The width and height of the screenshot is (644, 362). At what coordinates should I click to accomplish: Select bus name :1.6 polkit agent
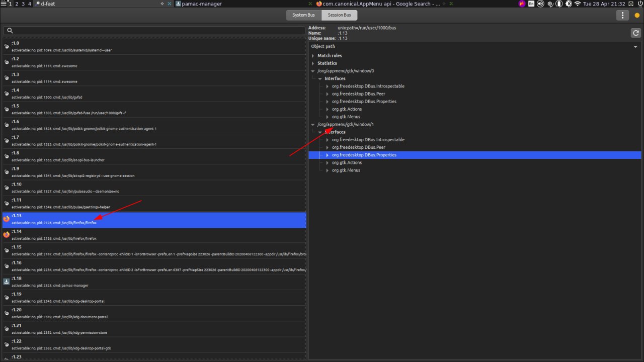(154, 125)
